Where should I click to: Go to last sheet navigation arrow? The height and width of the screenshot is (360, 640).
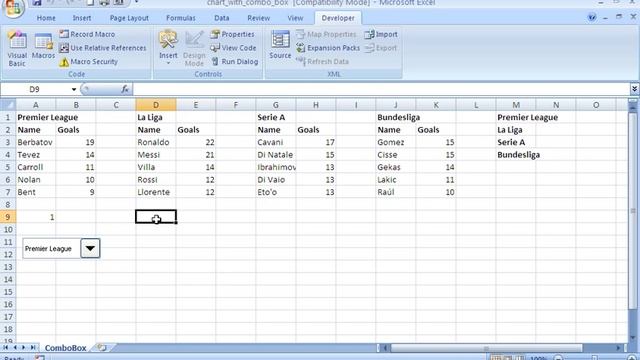(x=33, y=348)
